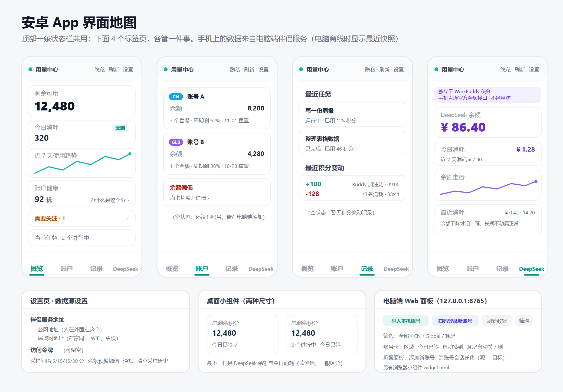Click 筛选 button in Web 面板
Viewport: 563px width, 392px height.
(524, 321)
